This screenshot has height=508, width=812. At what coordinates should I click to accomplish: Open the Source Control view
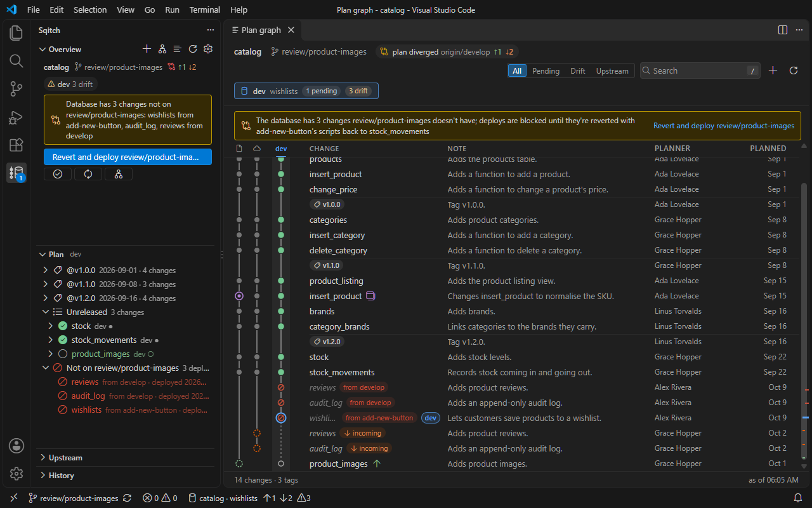pyautogui.click(x=16, y=89)
